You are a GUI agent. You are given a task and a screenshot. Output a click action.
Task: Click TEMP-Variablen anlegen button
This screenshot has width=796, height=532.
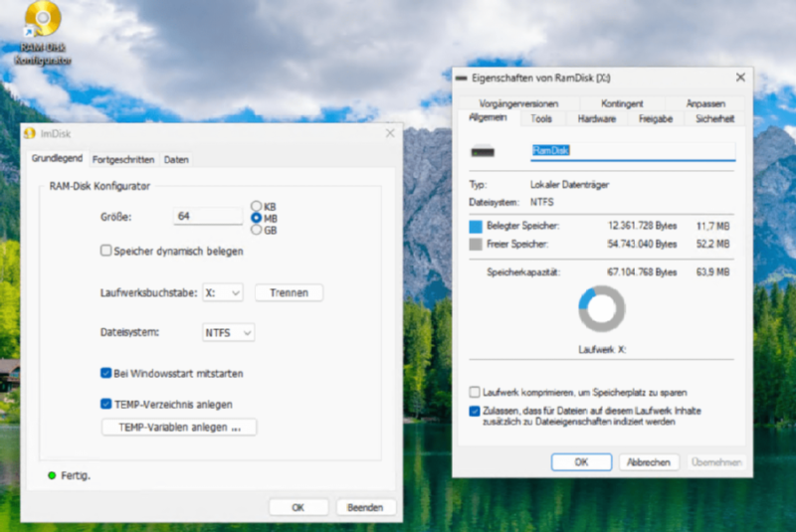pos(179,428)
